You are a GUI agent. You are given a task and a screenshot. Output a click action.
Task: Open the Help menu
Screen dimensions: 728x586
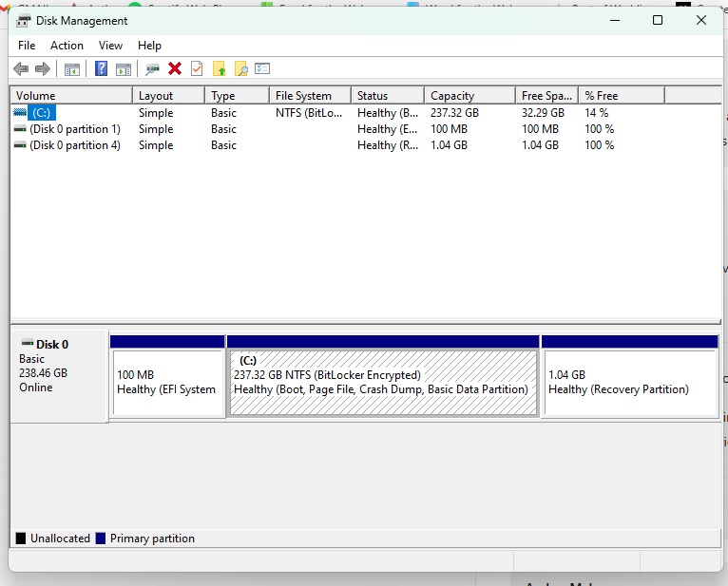tap(149, 46)
